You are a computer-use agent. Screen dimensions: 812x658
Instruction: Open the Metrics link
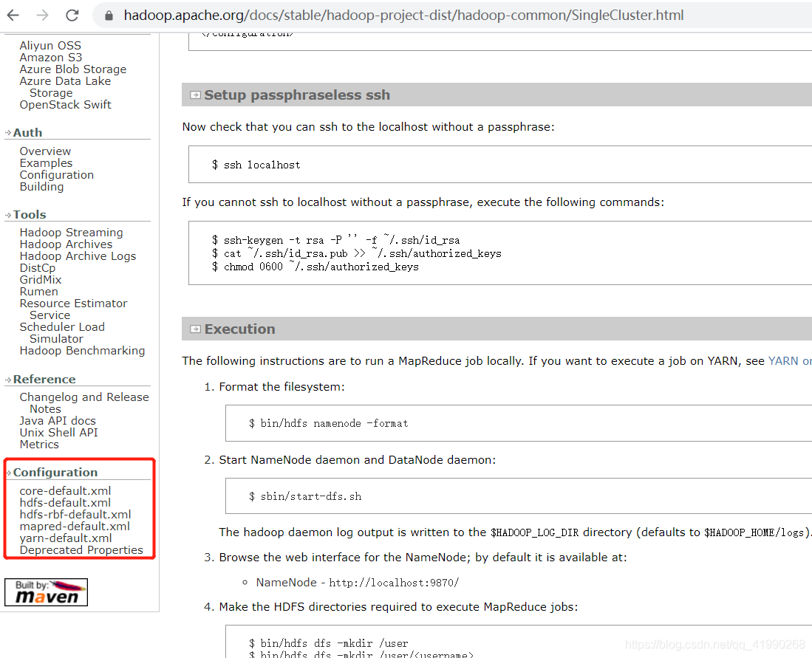(x=39, y=444)
